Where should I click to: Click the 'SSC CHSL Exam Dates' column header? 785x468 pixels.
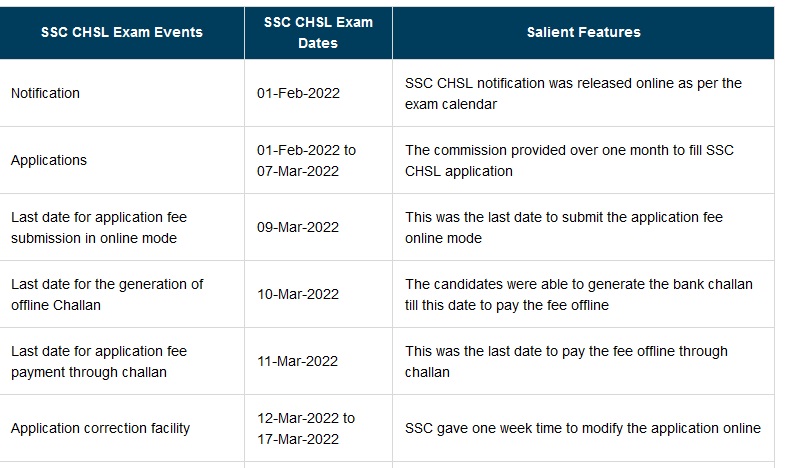(x=318, y=33)
